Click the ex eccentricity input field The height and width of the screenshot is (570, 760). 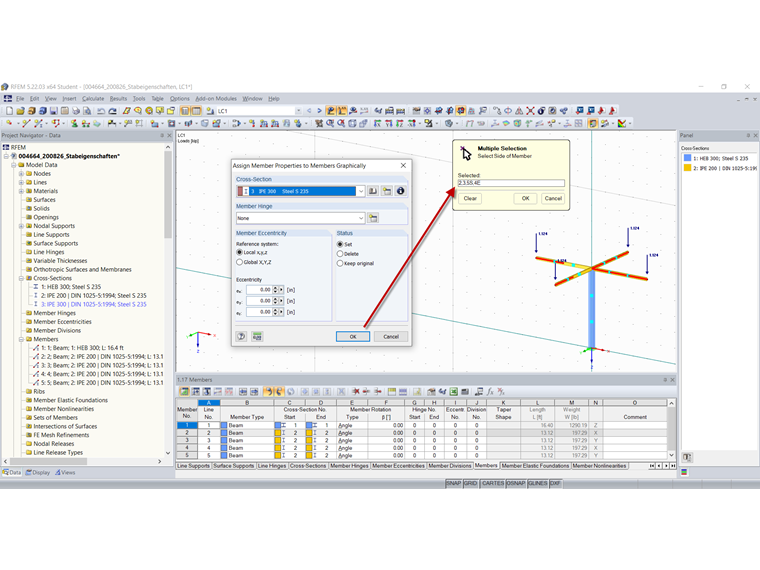pyautogui.click(x=259, y=290)
